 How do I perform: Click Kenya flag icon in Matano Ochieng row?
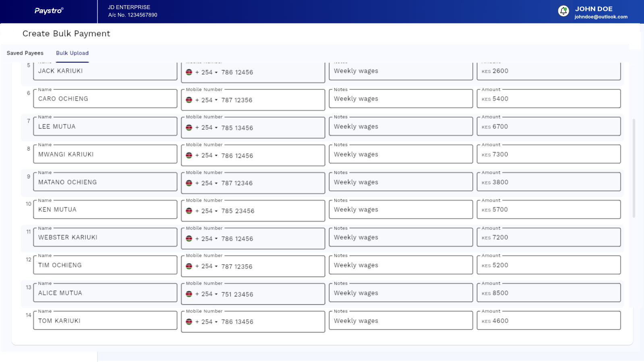click(x=189, y=183)
